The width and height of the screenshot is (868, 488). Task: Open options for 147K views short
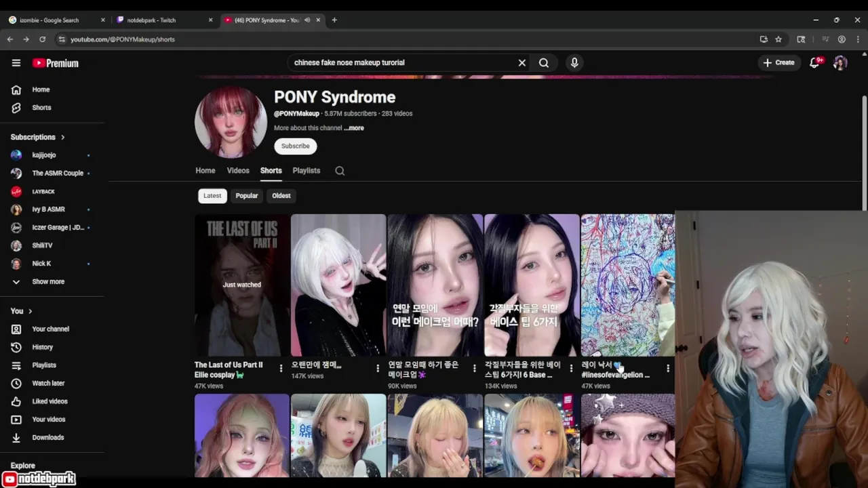point(378,368)
